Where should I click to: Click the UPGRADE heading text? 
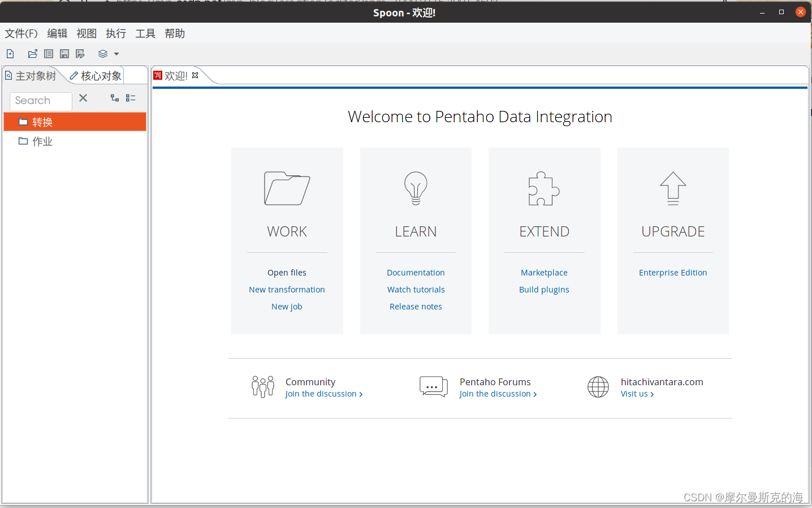[673, 231]
